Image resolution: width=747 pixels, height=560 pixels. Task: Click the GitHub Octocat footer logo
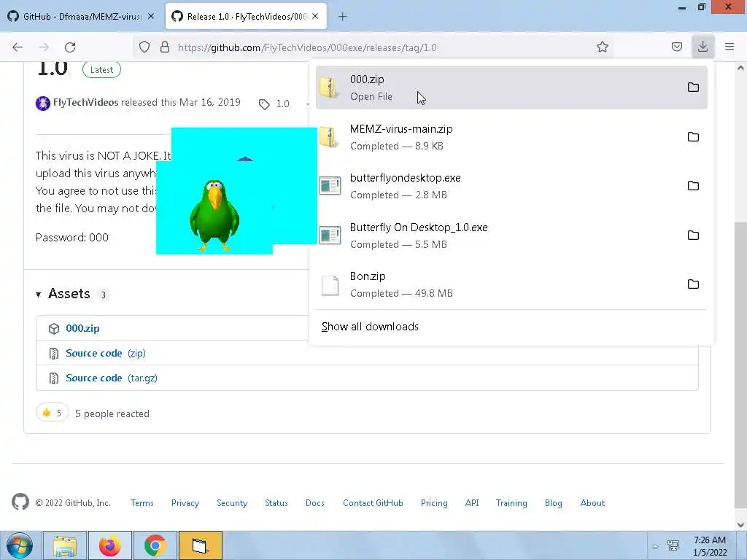click(20, 502)
